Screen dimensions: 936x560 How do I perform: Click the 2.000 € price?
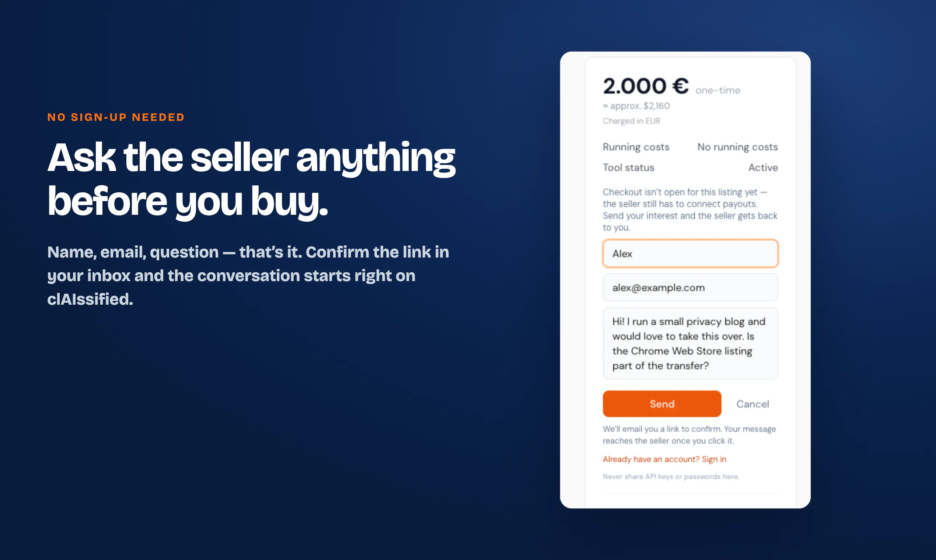[x=646, y=86]
